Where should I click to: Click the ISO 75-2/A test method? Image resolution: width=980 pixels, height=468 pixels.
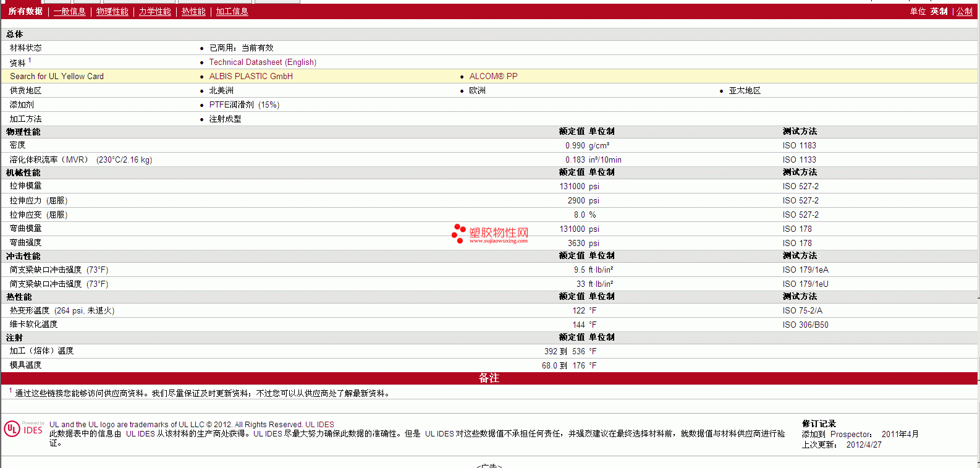pos(802,311)
